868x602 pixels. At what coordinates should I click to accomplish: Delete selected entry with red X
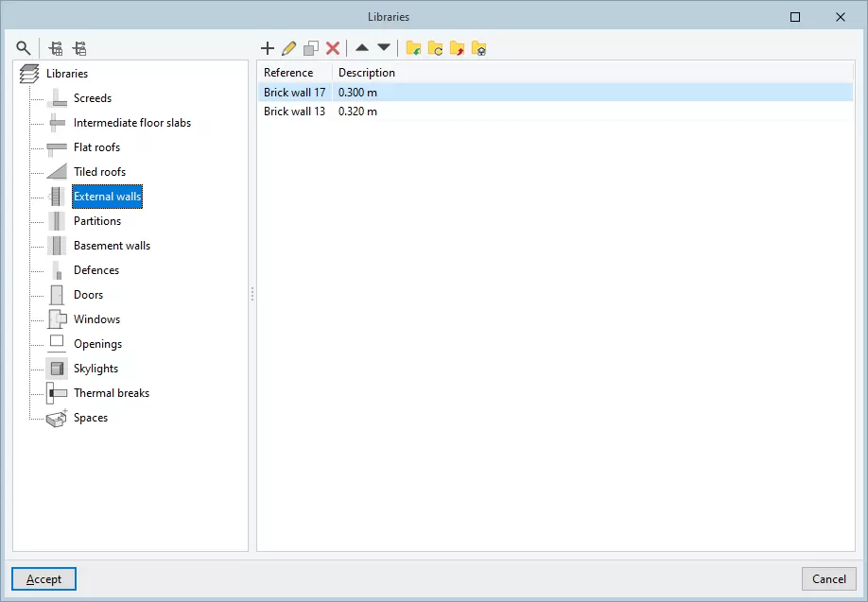[333, 48]
